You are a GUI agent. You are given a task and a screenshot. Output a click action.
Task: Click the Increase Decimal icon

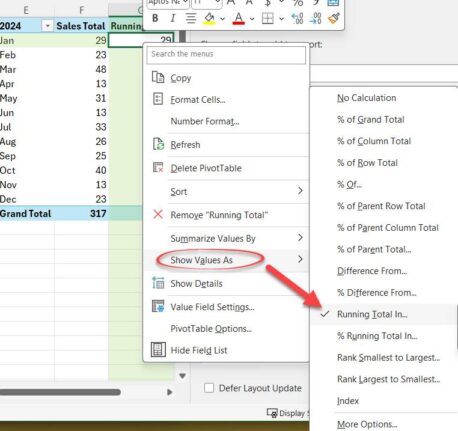(x=297, y=18)
